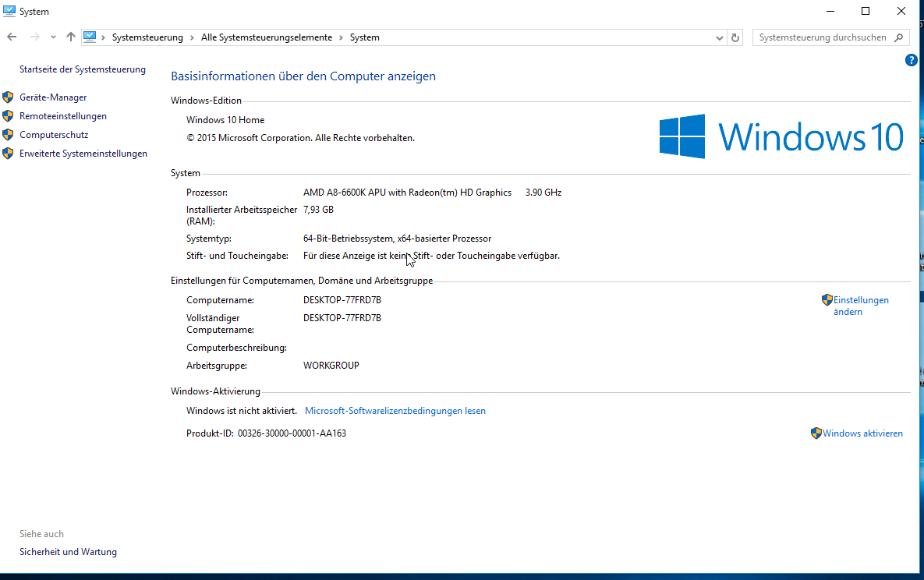This screenshot has width=924, height=580.
Task: Click shield icon next to Geräte-Manager
Action: click(8, 97)
